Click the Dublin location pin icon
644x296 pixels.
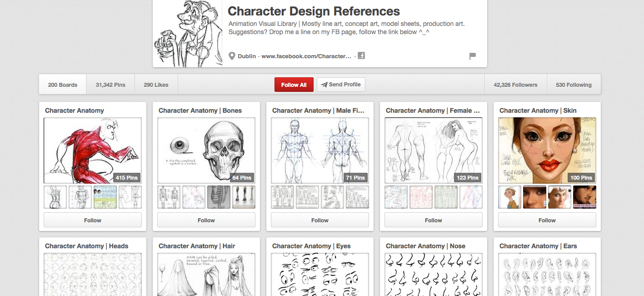click(x=232, y=56)
